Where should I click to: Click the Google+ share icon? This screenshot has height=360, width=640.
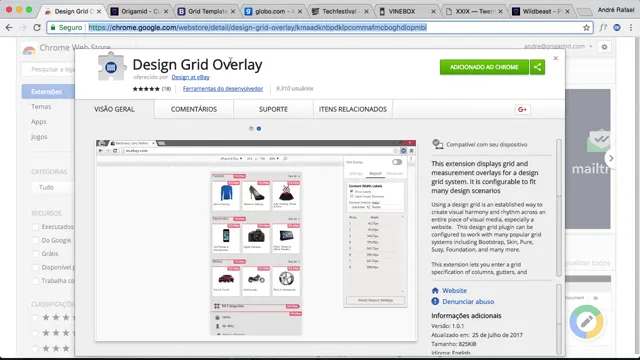click(522, 109)
